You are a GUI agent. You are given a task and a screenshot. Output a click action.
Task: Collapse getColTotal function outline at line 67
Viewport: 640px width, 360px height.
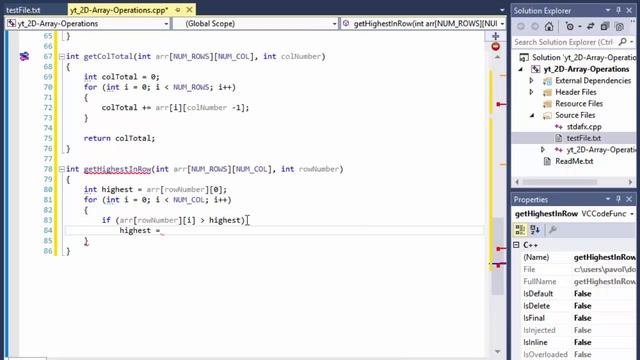point(61,56)
